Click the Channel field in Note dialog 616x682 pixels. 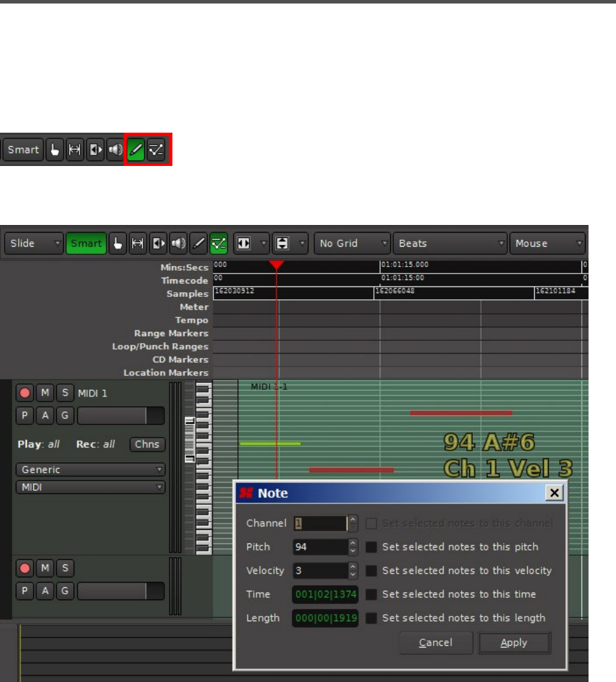321,523
